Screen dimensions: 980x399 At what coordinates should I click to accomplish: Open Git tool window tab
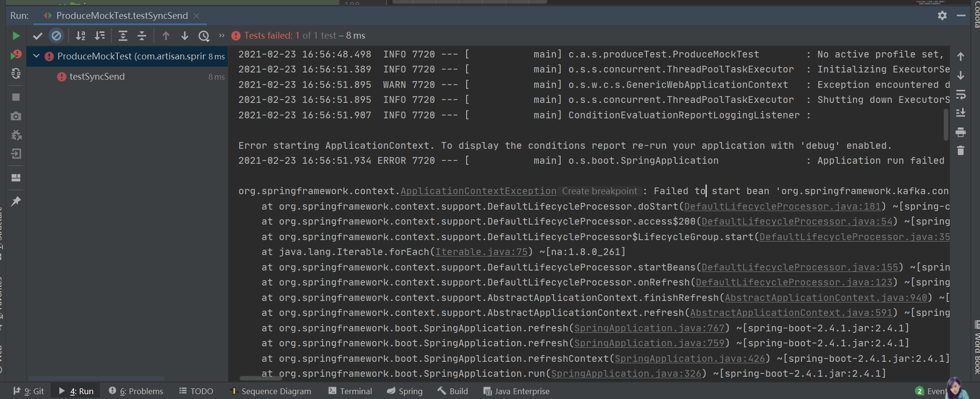point(28,391)
